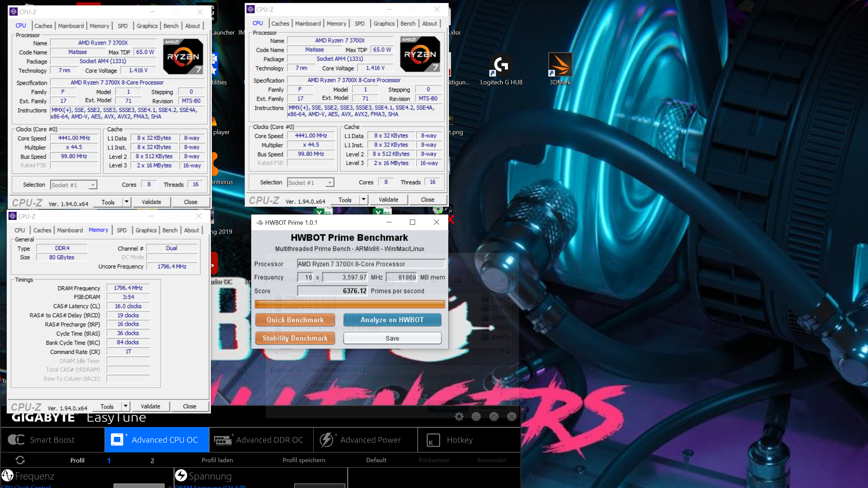The image size is (868, 488).
Task: Click the HWBOT Score field 6376.12
Action: pyautogui.click(x=332, y=291)
